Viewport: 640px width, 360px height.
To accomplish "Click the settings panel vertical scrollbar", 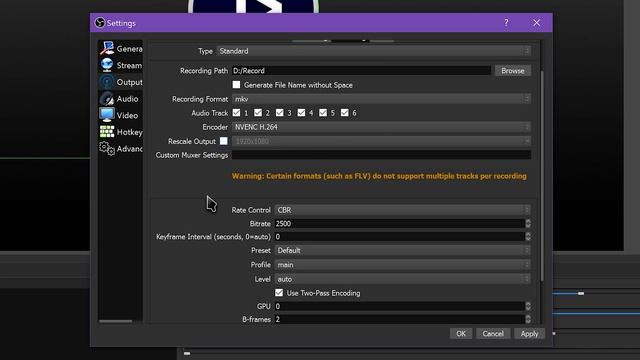I will (542, 176).
